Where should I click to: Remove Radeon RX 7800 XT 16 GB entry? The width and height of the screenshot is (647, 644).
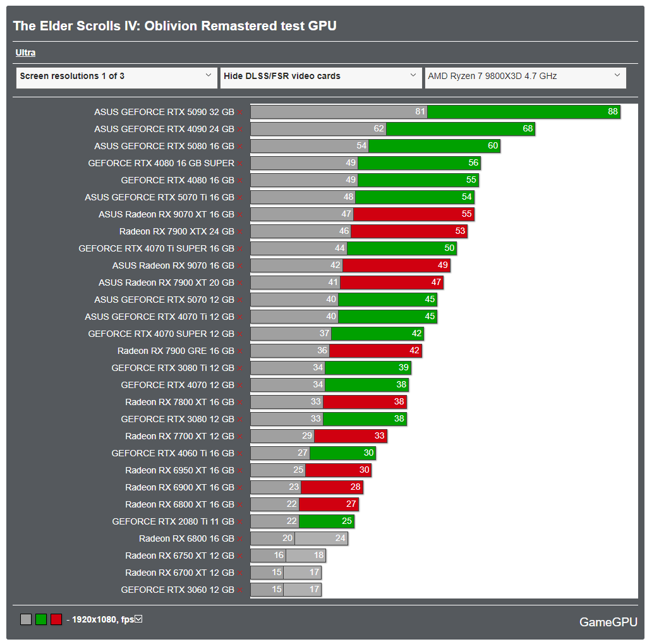pos(240,403)
